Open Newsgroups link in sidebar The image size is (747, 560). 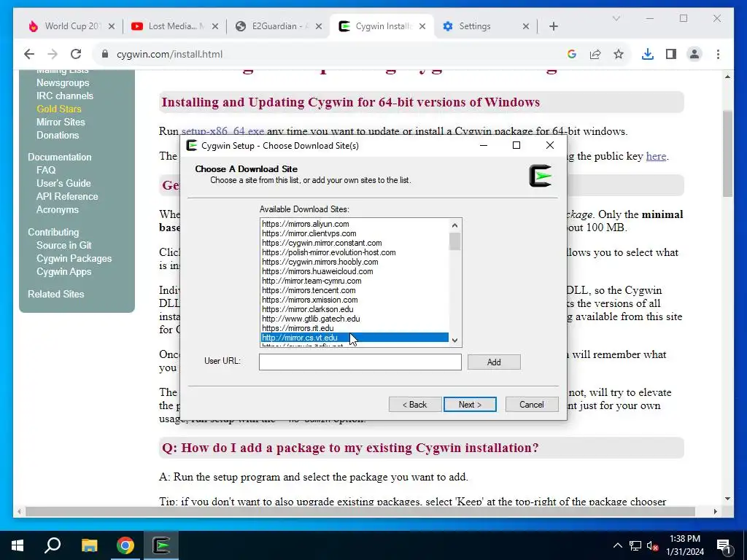(63, 83)
